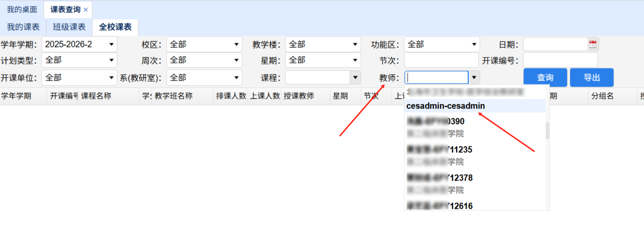Expand the 功能区 dropdown
This screenshot has width=644, height=228.
click(442, 44)
